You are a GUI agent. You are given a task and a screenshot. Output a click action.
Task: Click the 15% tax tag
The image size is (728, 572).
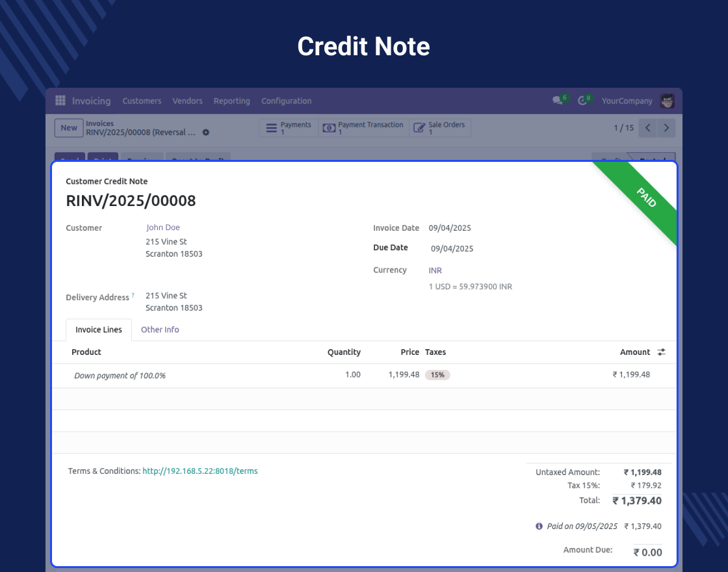437,374
